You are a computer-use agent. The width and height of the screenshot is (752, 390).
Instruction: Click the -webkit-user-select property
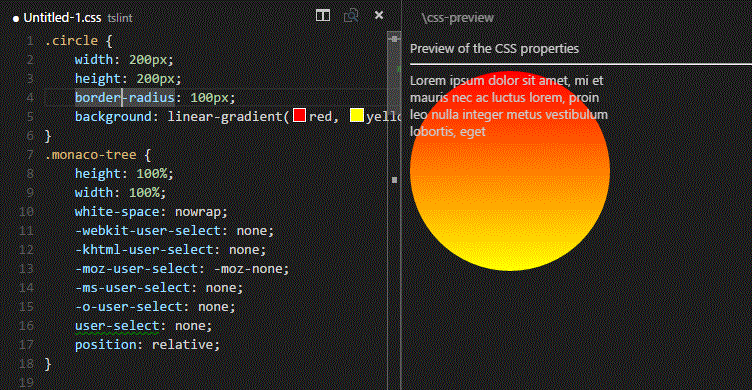coord(148,231)
